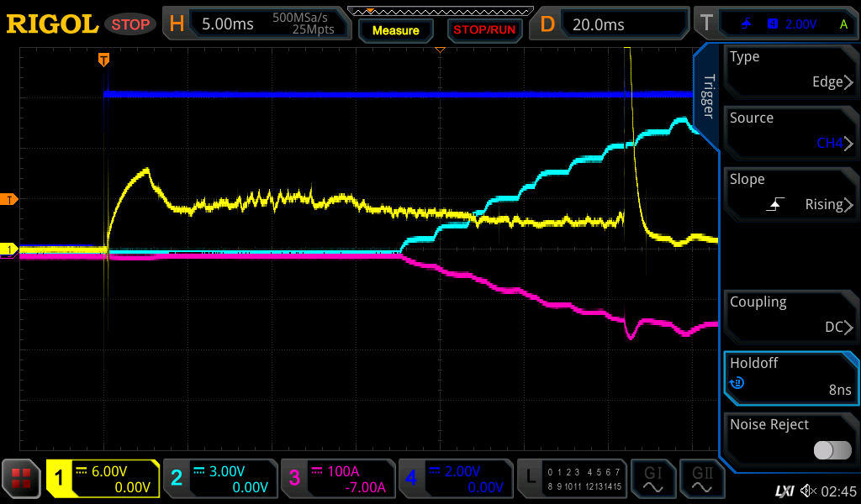This screenshot has height=504, width=861.
Task: Click the orange trigger position marker at top
Action: tap(103, 59)
